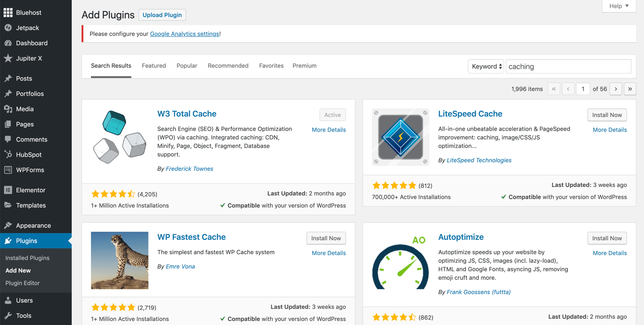Go to next page of results
Viewport: 644px width, 325px height.
[x=616, y=89]
